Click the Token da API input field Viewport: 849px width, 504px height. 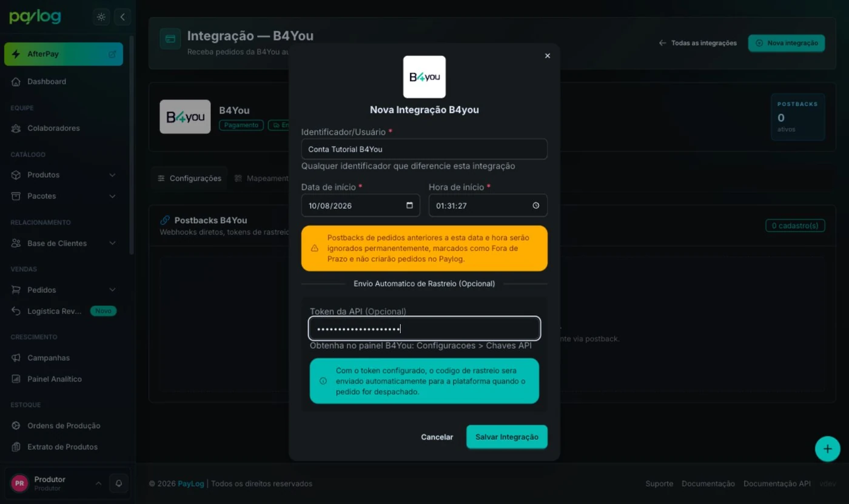pos(424,329)
